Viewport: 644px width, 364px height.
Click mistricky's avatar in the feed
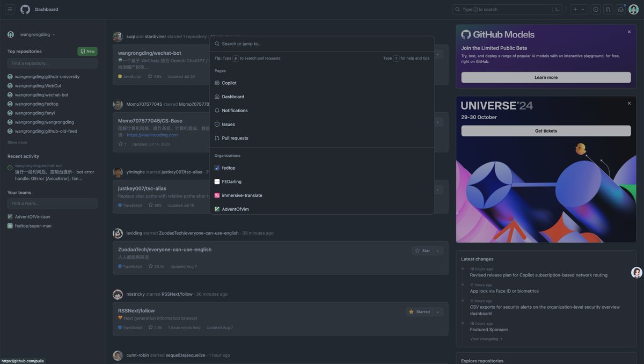pyautogui.click(x=118, y=294)
